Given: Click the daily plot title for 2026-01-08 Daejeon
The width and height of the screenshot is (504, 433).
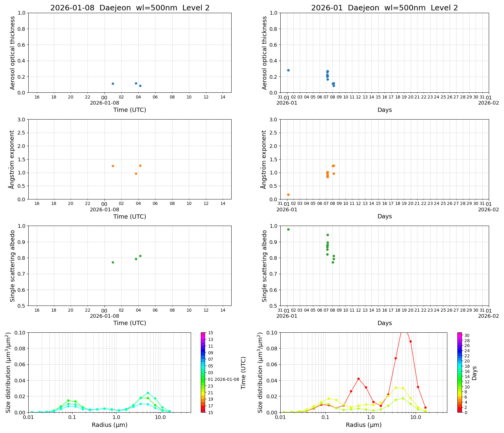Looking at the screenshot, I should tap(130, 8).
